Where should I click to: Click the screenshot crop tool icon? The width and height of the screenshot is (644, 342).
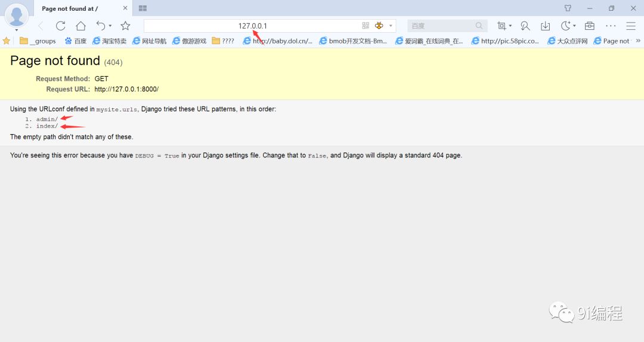pos(501,26)
